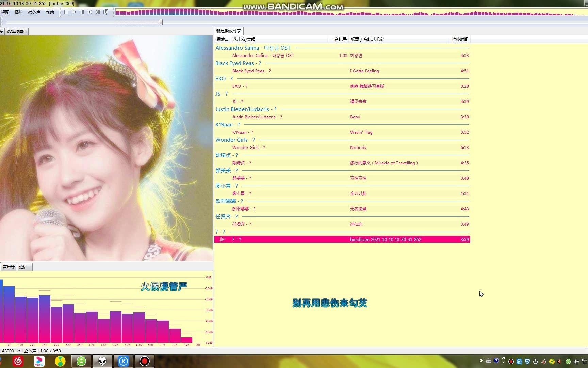This screenshot has width=588, height=368.
Task: Open the 360 browser taskbar button
Action: tap(81, 361)
